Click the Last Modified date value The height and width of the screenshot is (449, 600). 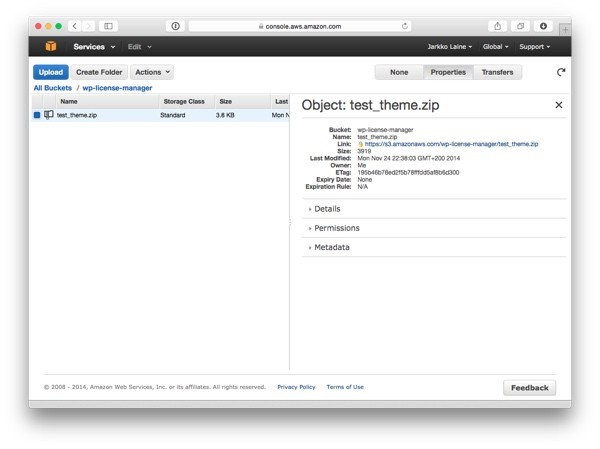click(409, 158)
